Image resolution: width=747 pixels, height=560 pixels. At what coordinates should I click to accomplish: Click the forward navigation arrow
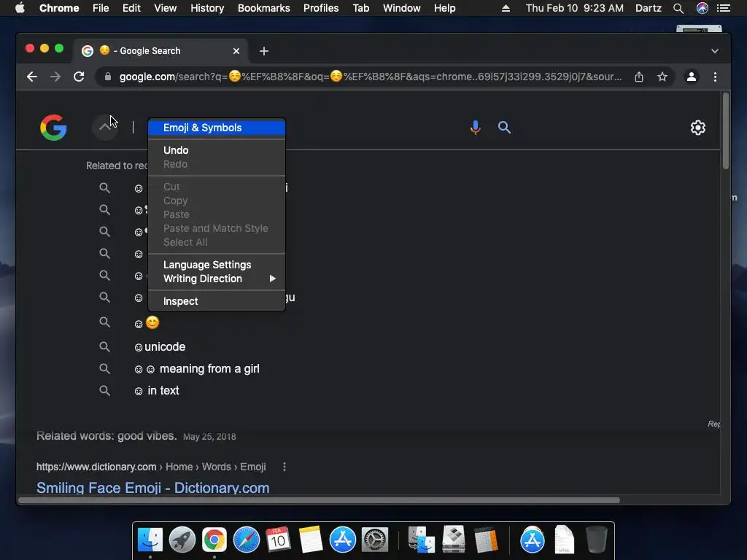(x=55, y=77)
